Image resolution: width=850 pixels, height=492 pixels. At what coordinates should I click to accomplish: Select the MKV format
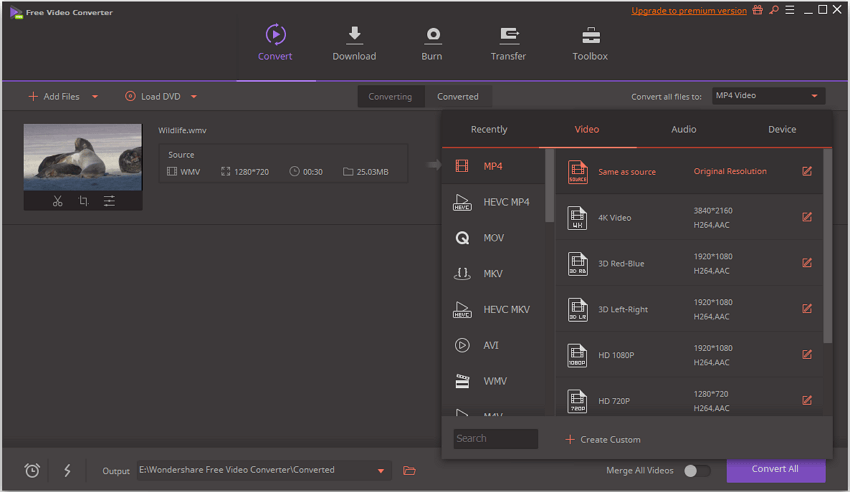[x=493, y=274]
